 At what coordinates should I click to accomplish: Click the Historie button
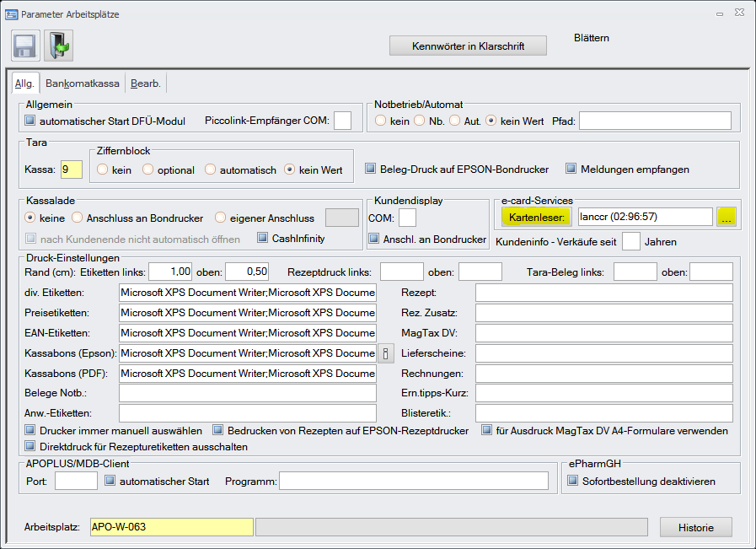[x=695, y=527]
